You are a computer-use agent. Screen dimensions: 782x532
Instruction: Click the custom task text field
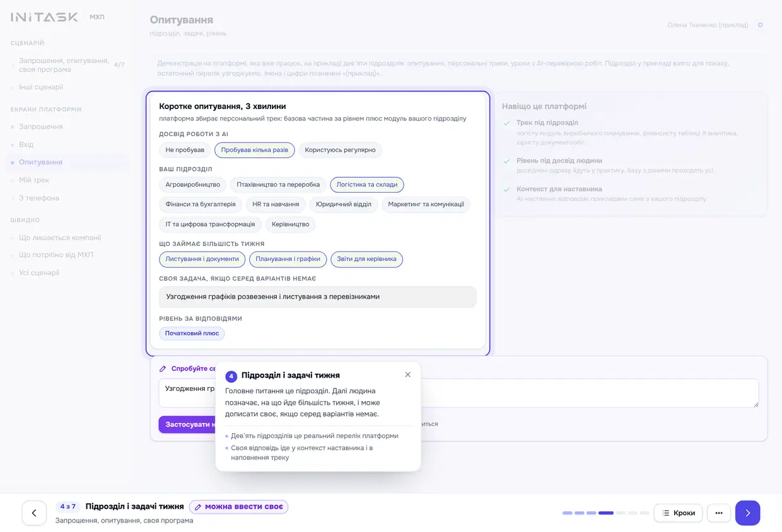(x=317, y=297)
